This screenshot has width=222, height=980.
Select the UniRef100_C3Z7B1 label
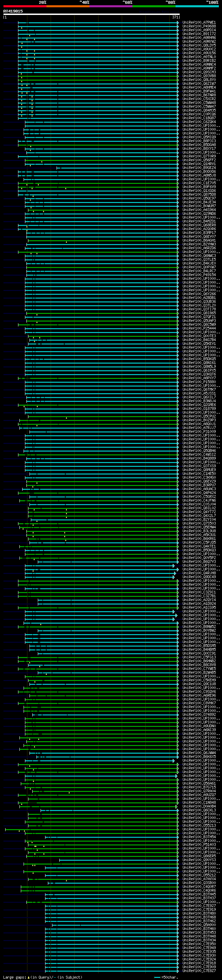199,596
